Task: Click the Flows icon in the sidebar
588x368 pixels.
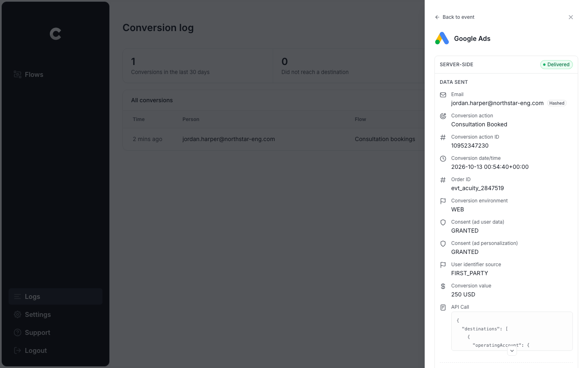Action: (x=18, y=74)
